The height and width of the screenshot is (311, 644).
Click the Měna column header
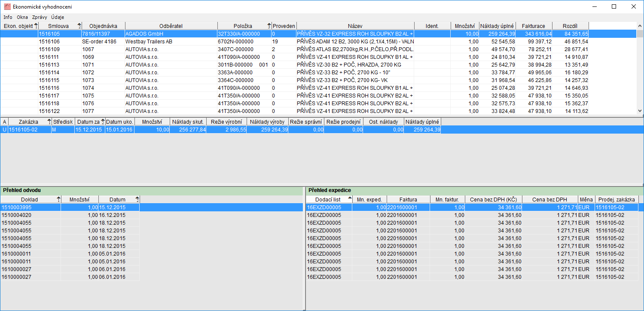(586, 199)
